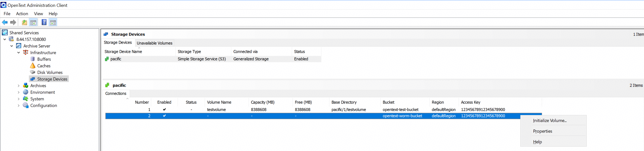This screenshot has width=644, height=151.
Task: Expand the Configuration node
Action: tap(19, 105)
